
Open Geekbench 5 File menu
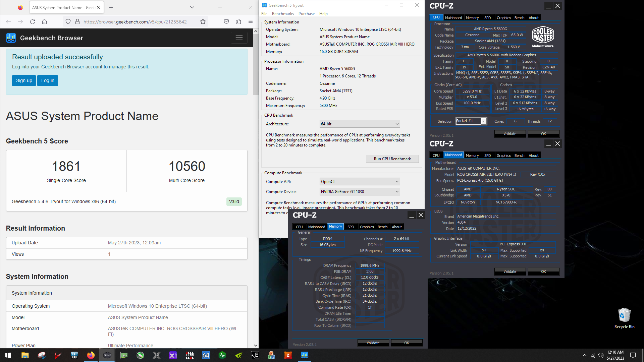coord(264,14)
